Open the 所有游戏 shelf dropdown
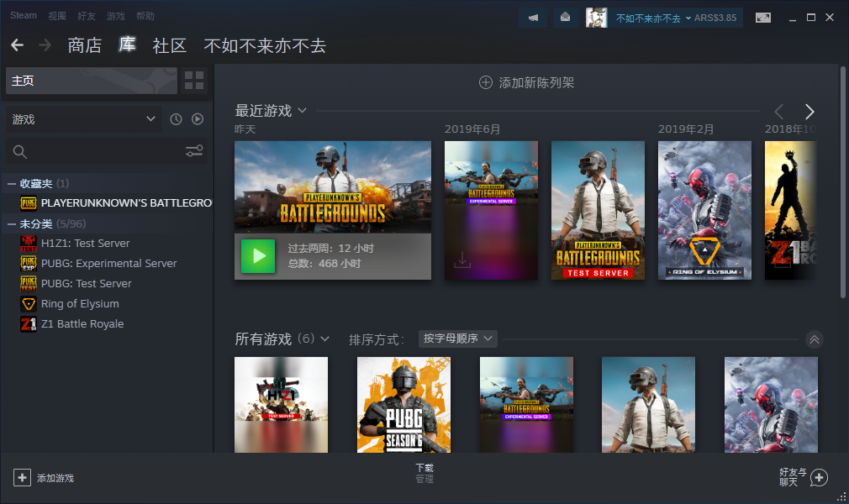Viewport: 849px width, 504px height. click(324, 339)
